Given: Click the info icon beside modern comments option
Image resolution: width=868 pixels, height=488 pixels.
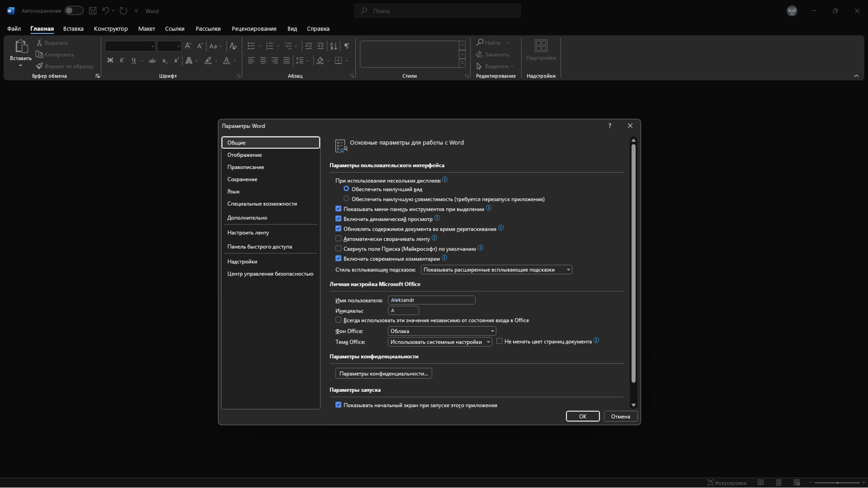Looking at the screenshot, I should click(444, 258).
